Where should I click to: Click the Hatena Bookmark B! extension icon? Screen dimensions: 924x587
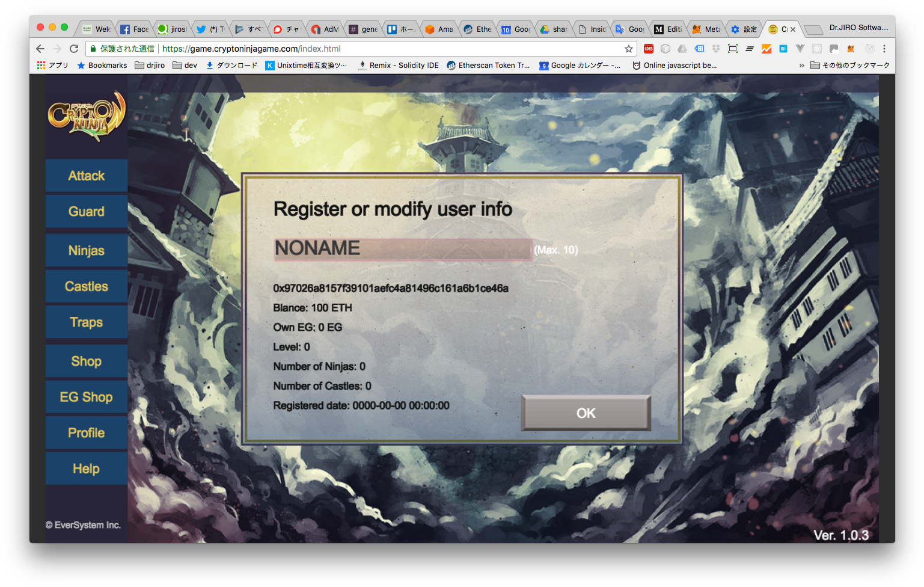click(783, 49)
